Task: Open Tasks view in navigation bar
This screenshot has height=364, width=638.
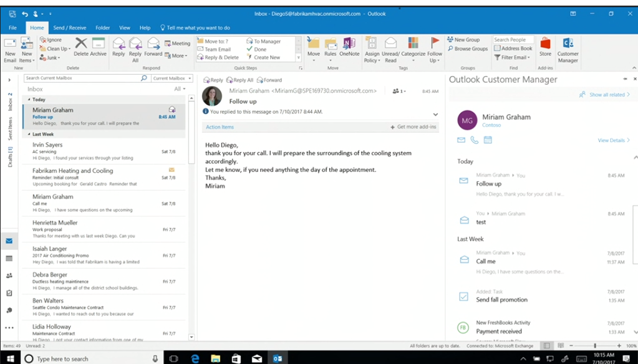Action: coord(9,293)
